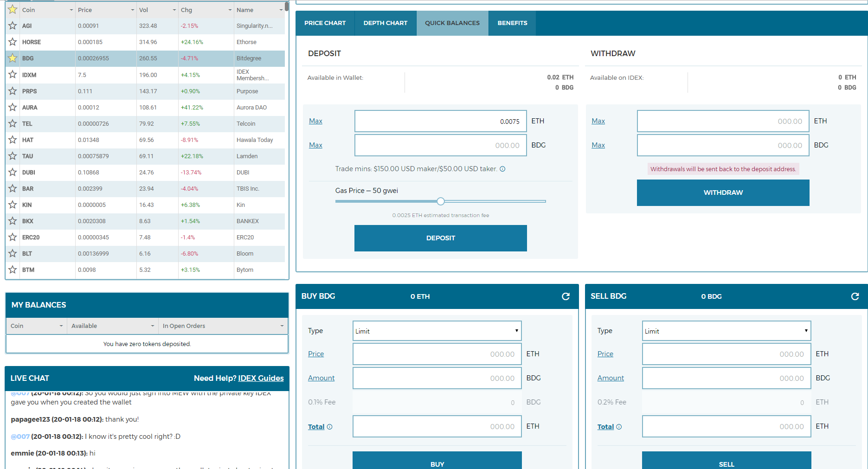Click the WITHDRAW button
The height and width of the screenshot is (469, 868).
pos(723,193)
